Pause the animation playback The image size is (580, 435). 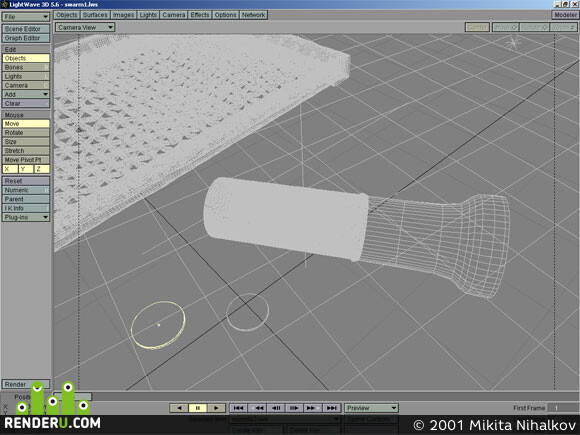coord(198,408)
